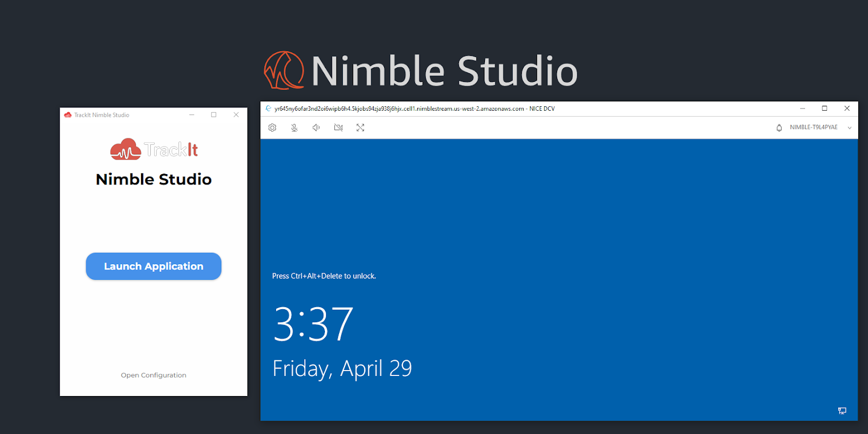Click 'Press Ctrl+Alt+Delete to unlock.' text

point(324,276)
